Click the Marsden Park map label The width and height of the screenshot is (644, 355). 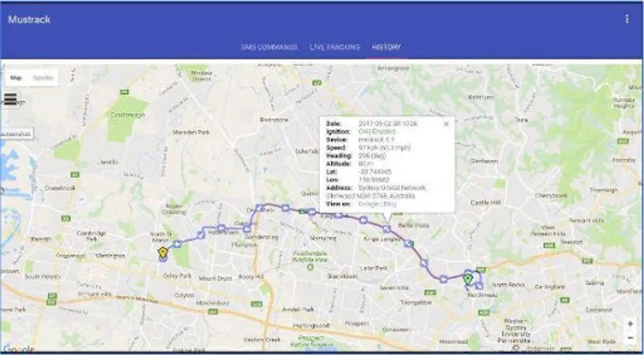[191, 132]
